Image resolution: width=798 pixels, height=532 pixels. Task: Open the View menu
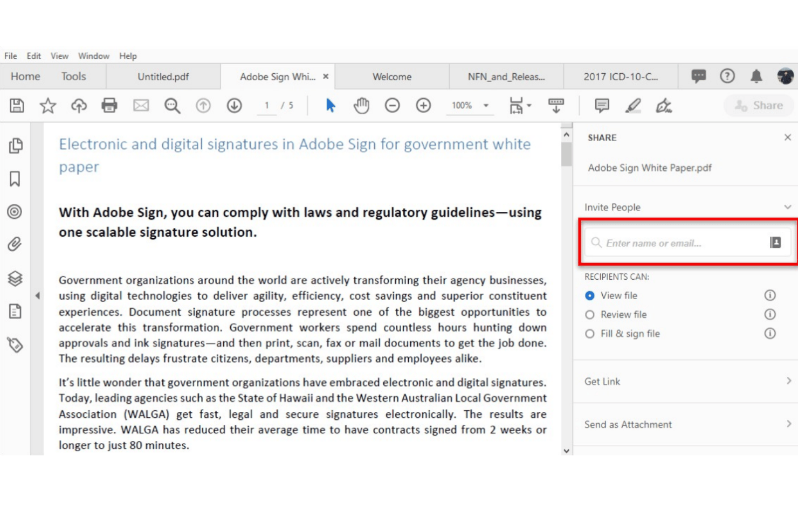59,56
